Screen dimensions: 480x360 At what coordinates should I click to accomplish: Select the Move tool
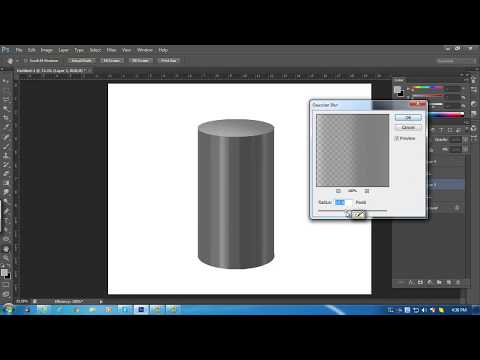pyautogui.click(x=6, y=81)
